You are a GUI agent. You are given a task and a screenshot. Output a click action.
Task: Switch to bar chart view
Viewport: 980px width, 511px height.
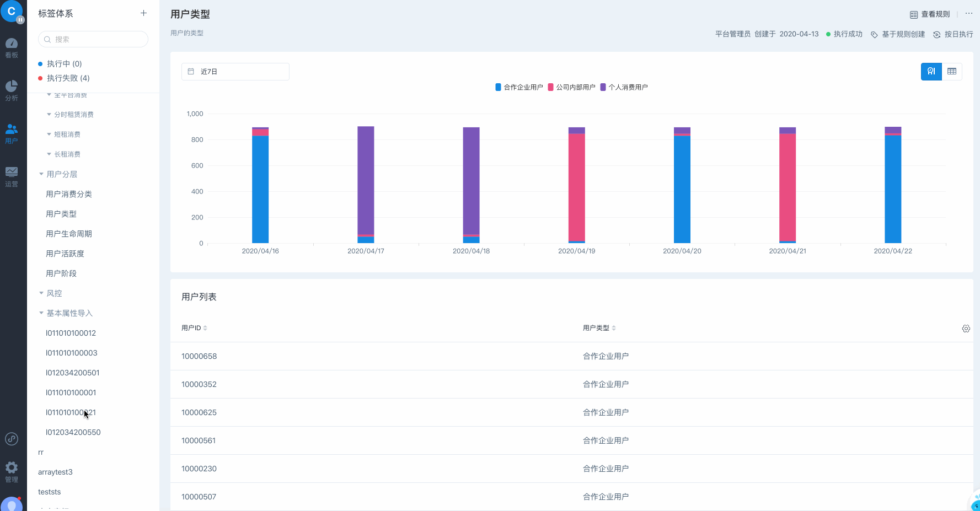pos(931,72)
